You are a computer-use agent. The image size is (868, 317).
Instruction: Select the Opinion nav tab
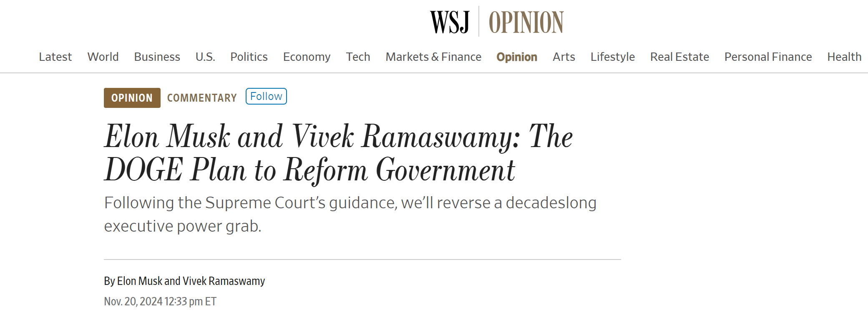pyautogui.click(x=517, y=57)
